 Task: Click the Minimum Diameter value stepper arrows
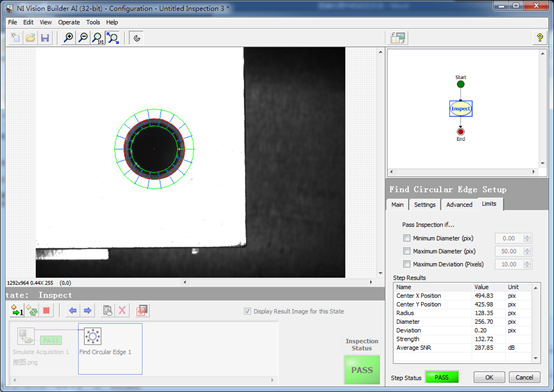(527, 239)
